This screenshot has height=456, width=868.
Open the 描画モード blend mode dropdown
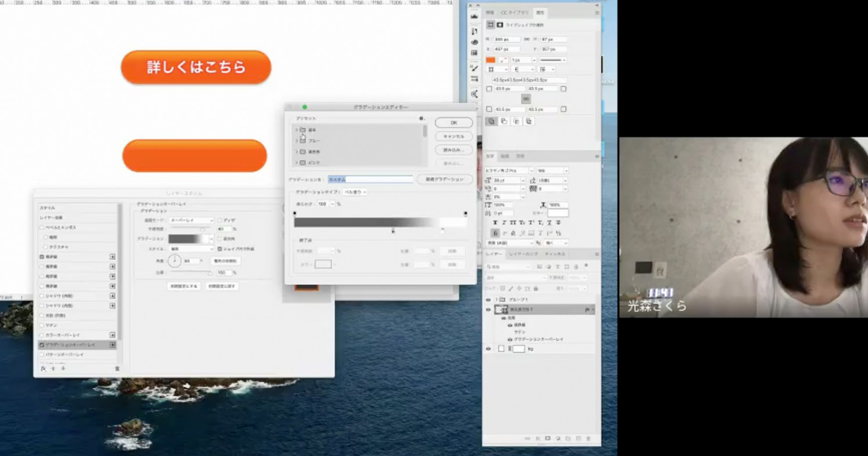191,220
